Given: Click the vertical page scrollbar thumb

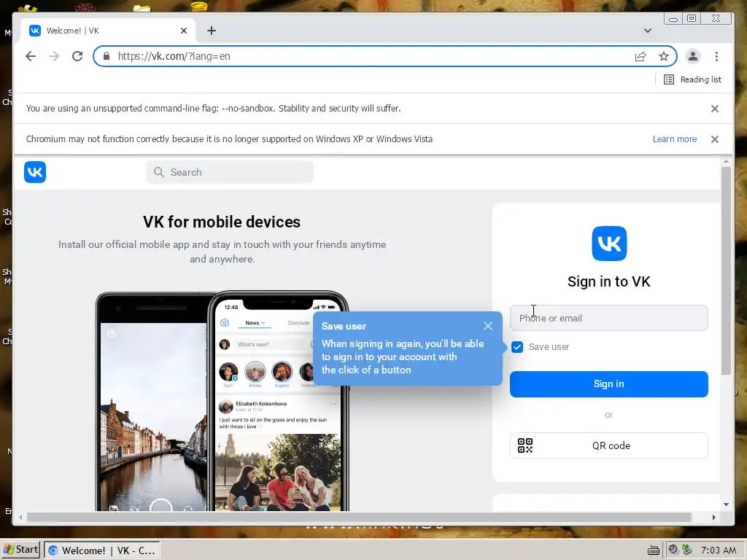Looking at the screenshot, I should pyautogui.click(x=726, y=270).
